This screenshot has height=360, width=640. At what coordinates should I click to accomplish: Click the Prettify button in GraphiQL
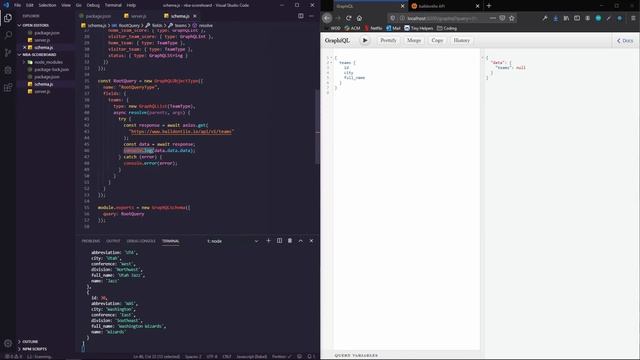pos(388,40)
